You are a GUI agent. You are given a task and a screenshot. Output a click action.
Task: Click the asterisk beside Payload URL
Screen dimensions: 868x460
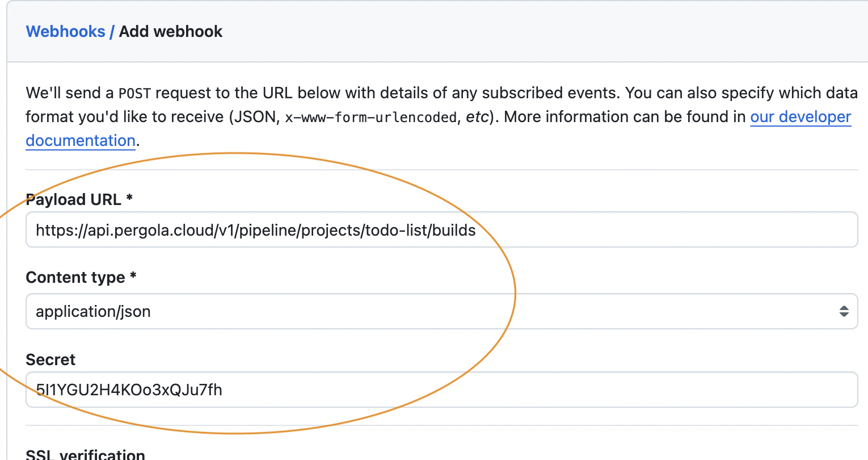pyautogui.click(x=130, y=198)
